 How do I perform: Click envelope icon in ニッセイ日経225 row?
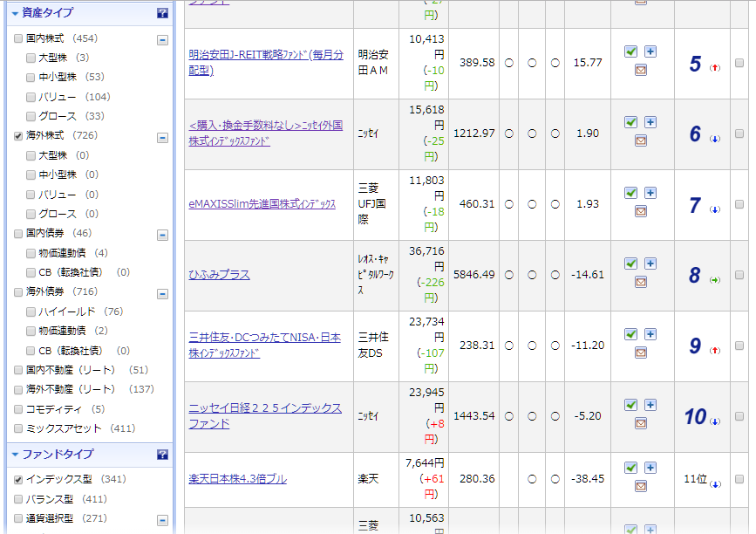641,423
